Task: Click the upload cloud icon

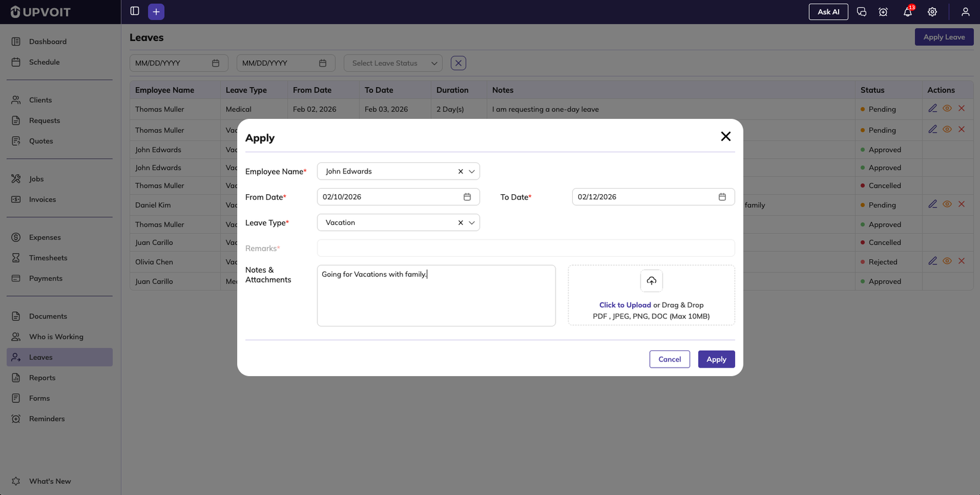Action: click(652, 281)
